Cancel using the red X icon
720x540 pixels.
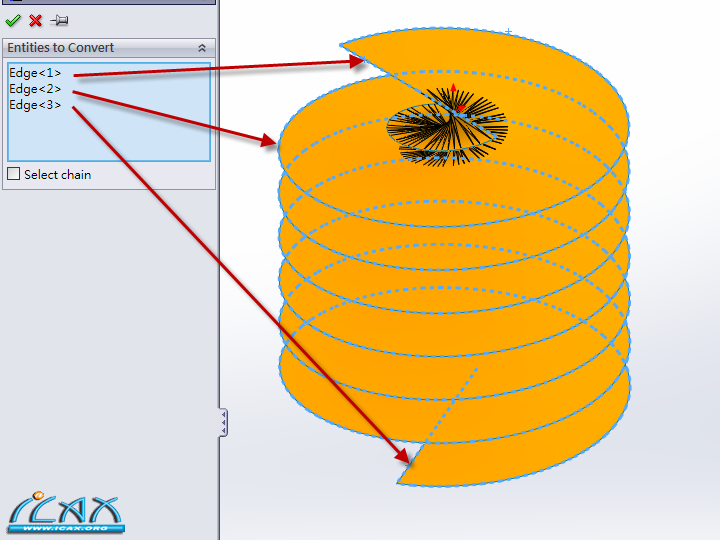(x=35, y=20)
